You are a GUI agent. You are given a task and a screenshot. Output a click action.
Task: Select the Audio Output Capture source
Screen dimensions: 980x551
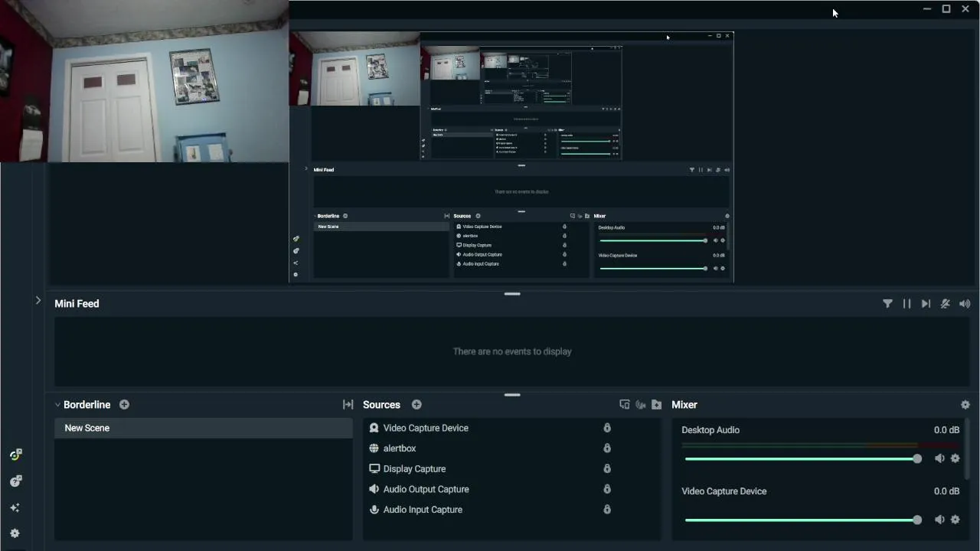511,489
